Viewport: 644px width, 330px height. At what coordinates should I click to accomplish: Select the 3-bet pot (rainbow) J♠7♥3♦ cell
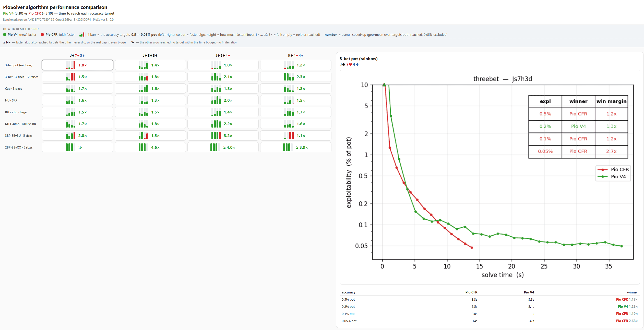click(x=77, y=65)
